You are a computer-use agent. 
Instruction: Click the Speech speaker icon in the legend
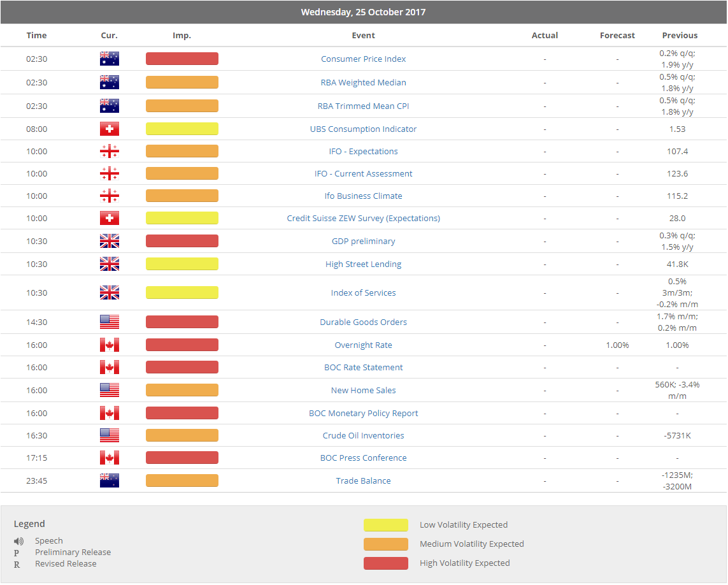click(x=19, y=541)
